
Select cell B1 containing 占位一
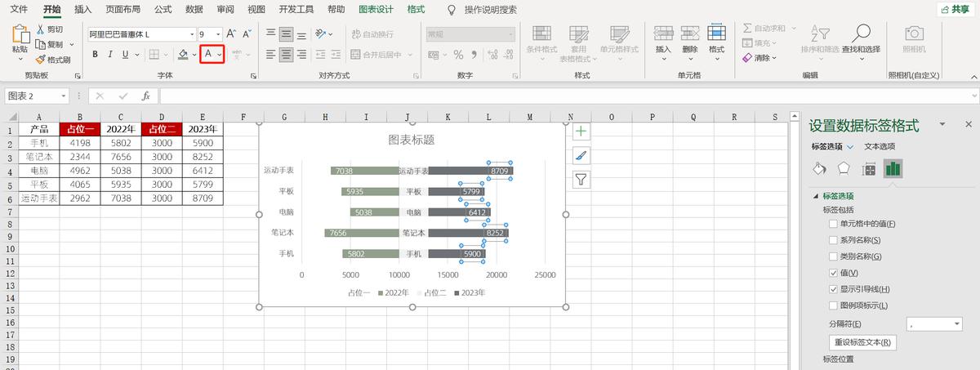pyautogui.click(x=80, y=129)
